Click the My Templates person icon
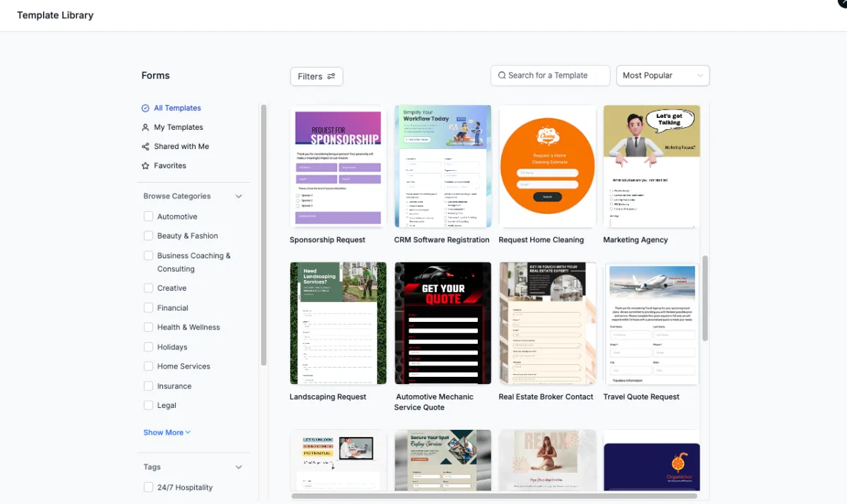Viewport: 847px width, 504px height. click(145, 127)
